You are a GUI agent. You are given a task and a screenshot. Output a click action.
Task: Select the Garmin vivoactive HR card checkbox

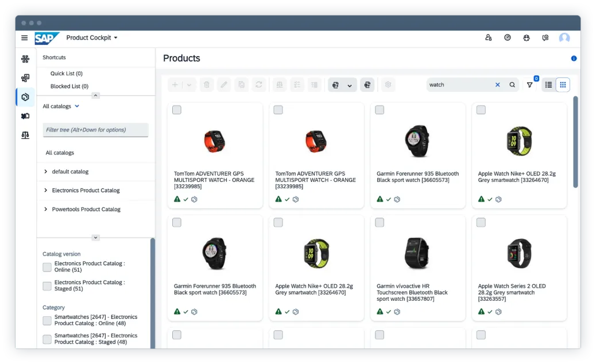point(380,222)
